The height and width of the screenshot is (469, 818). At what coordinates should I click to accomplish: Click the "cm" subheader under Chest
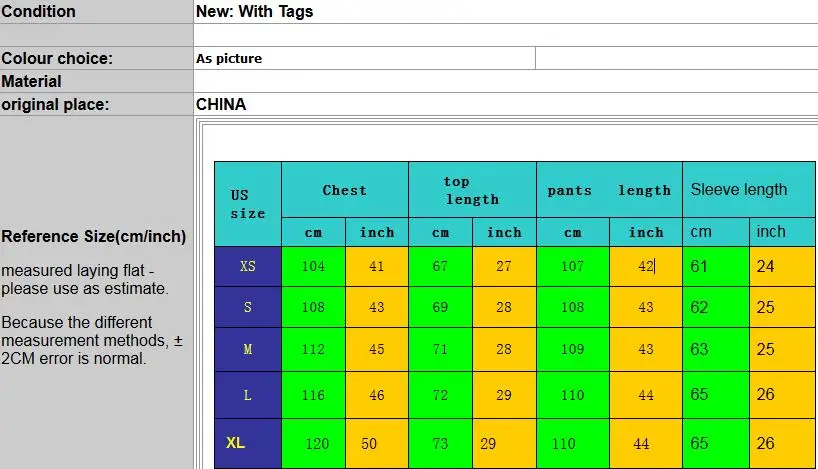pos(314,232)
